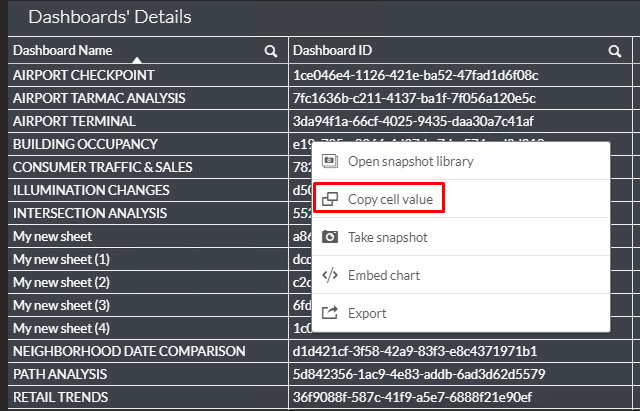Click the Dashboard Name column search icon

(x=271, y=51)
